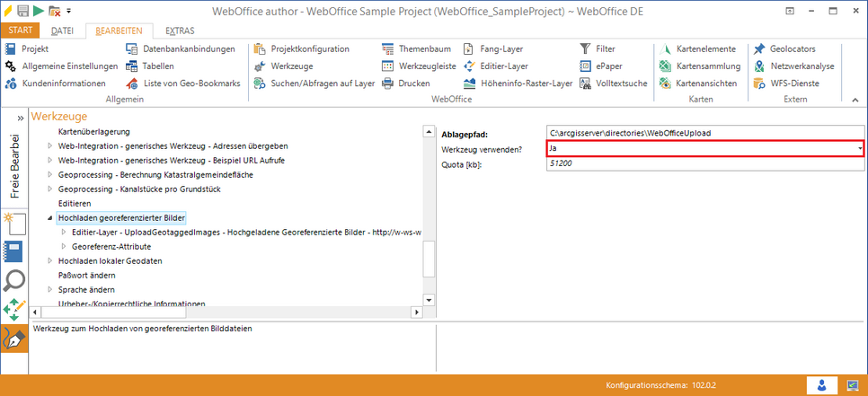Click the Ablagepfad input field
The image size is (868, 396).
point(704,134)
